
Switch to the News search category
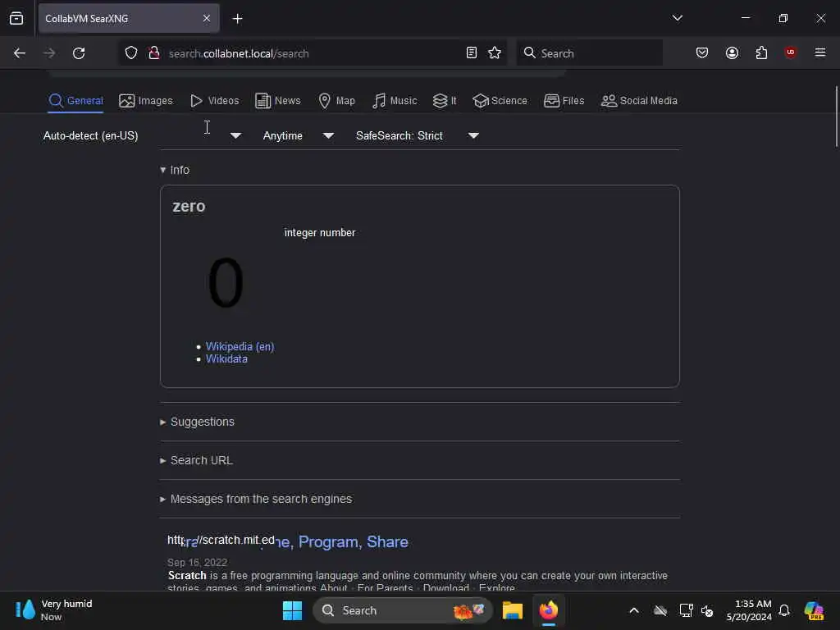(277, 101)
